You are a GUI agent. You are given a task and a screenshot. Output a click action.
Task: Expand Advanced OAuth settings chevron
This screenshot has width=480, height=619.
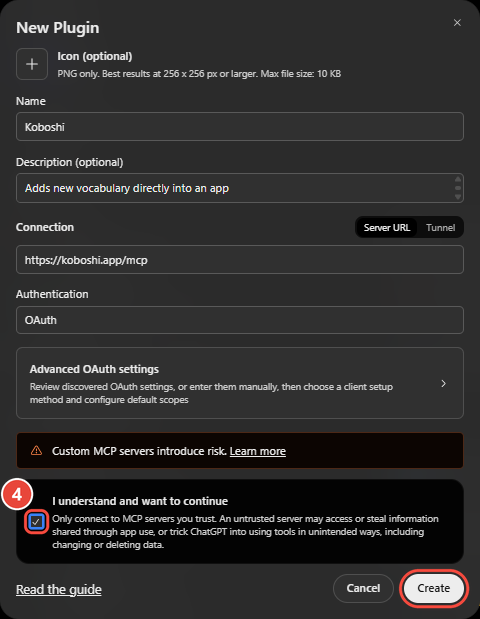[443, 383]
